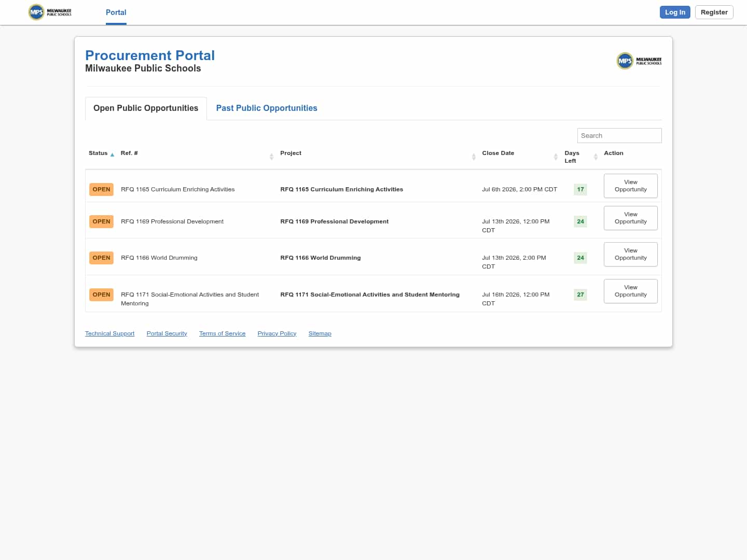Click OPEN status badge for RFQ 1169

(101, 221)
